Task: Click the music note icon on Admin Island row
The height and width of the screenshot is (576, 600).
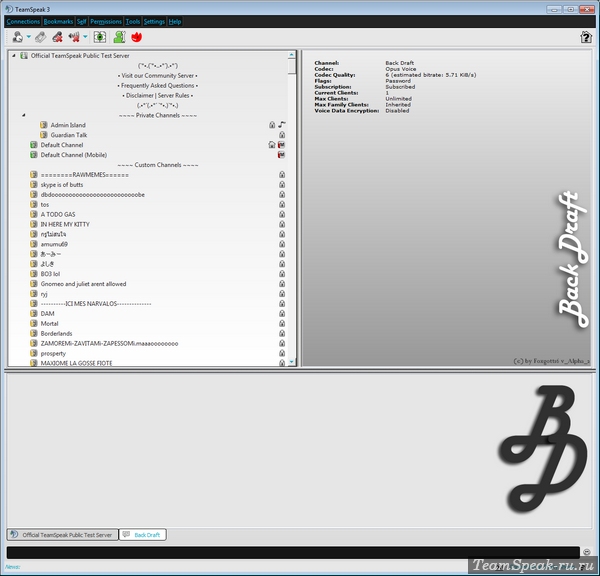Action: point(282,125)
